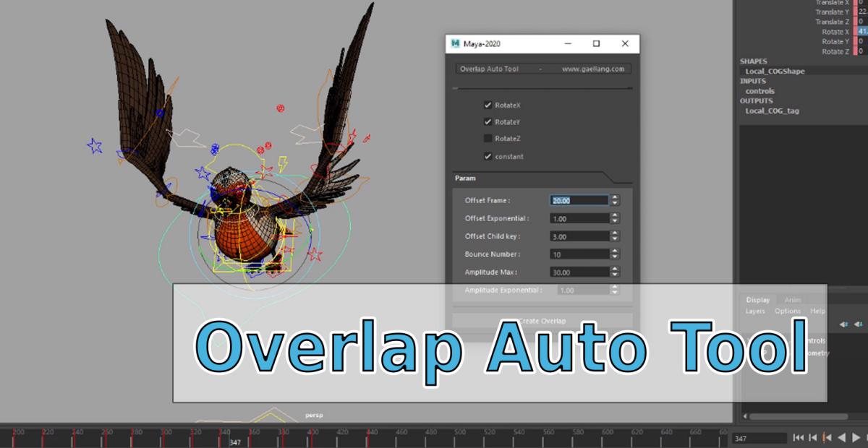Click the play forwards icon

(857, 438)
